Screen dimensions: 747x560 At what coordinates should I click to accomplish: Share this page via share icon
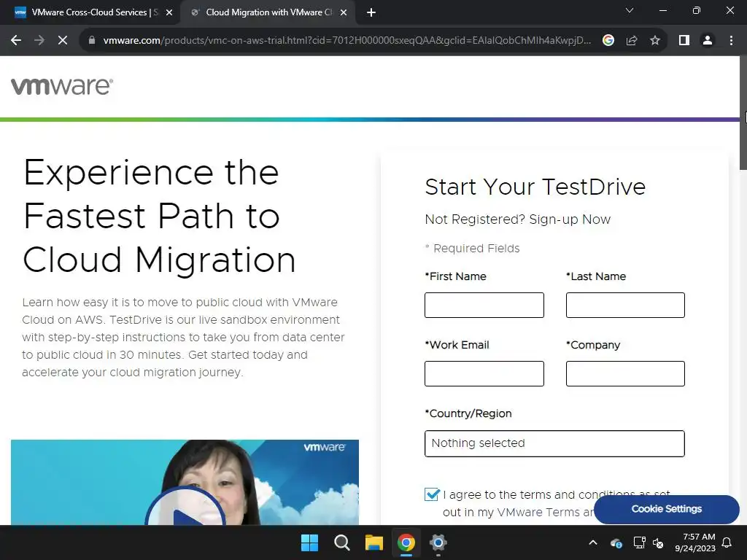[x=632, y=41]
